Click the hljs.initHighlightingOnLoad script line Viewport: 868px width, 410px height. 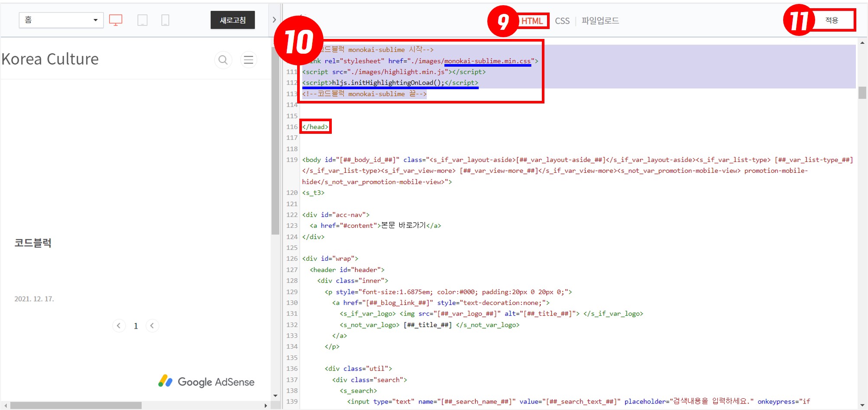pos(390,83)
